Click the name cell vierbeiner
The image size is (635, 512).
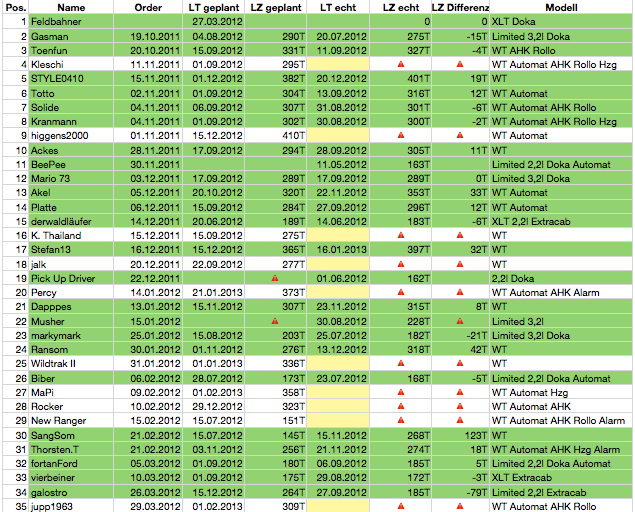tap(71, 477)
